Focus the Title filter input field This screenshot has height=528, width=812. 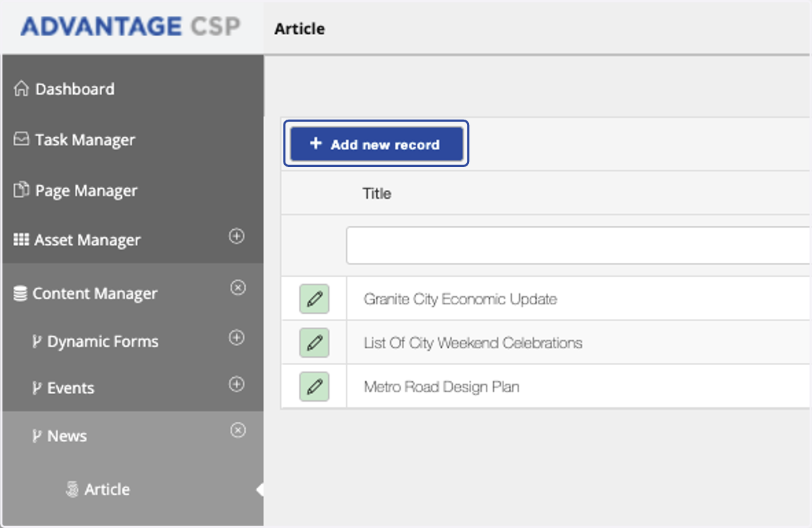(579, 245)
